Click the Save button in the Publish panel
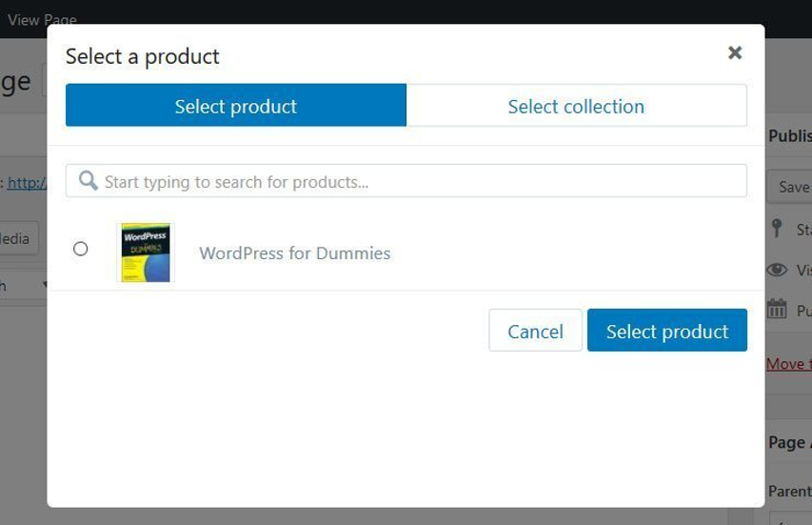The image size is (812, 525). [x=789, y=187]
